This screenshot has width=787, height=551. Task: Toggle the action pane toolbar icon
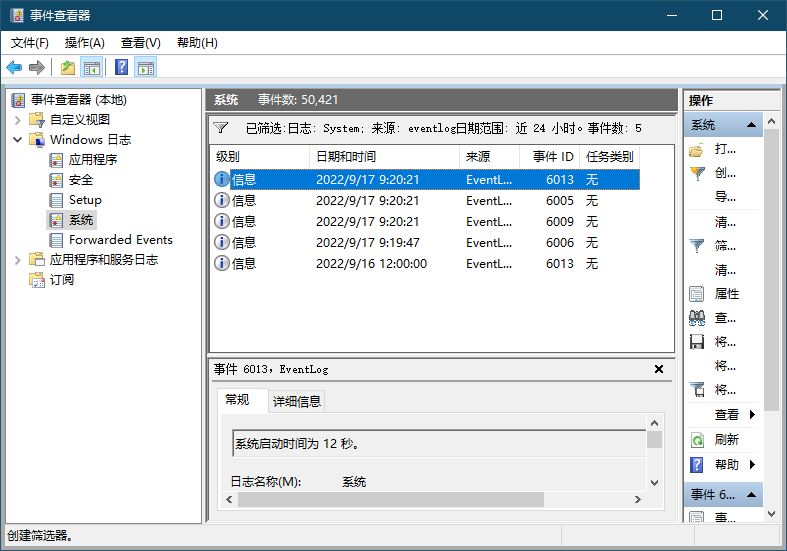coord(146,67)
